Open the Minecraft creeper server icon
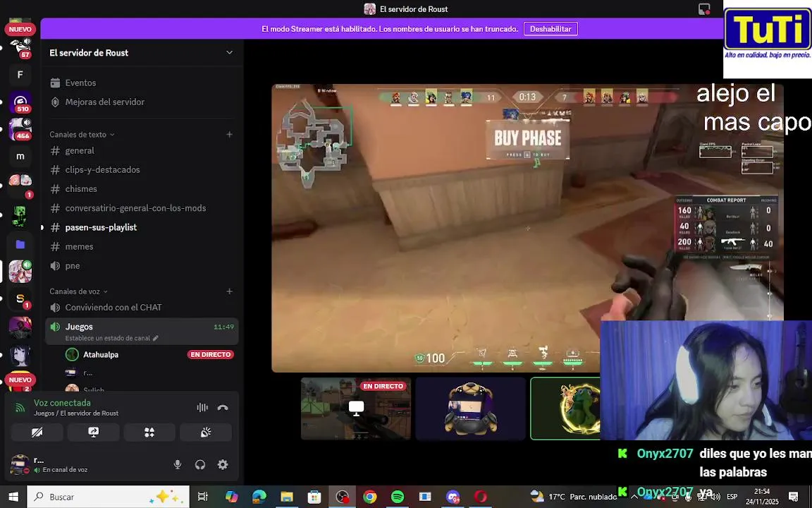812x508 pixels. click(x=20, y=216)
